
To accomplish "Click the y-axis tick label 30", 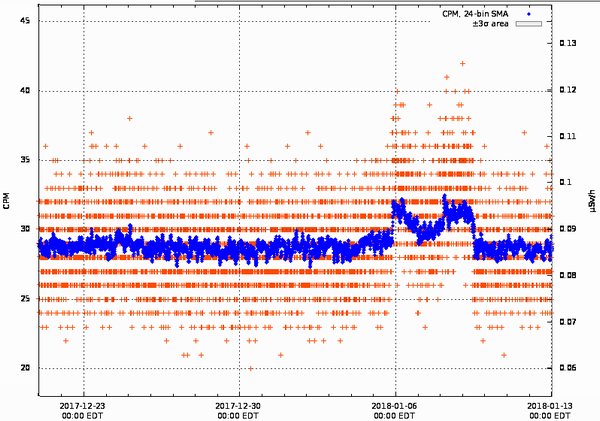I will 24,229.
